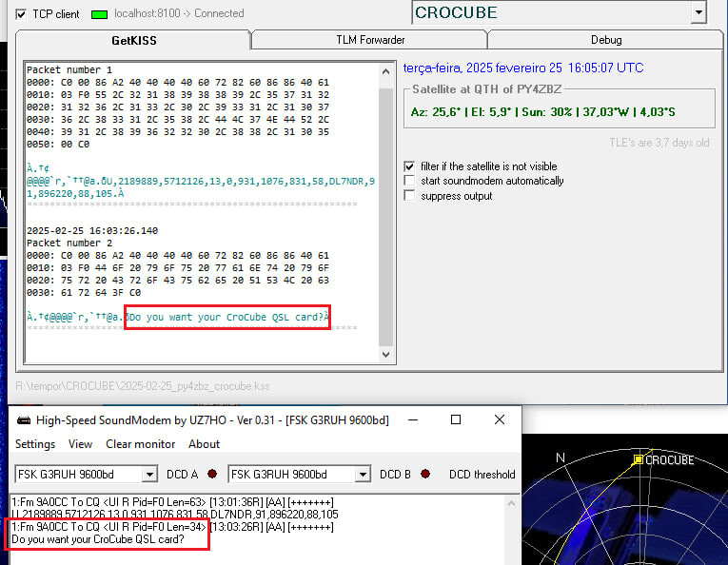The image size is (728, 565).
Task: Click decoded text Do you want your CroCube QSL card
Action: pos(227,317)
